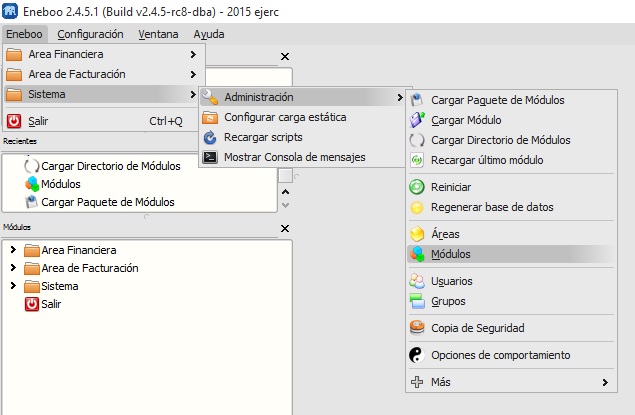Viewport: 635px width, 415px height.
Task: Click the Eneboo elephant logo in title bar
Action: [10, 11]
